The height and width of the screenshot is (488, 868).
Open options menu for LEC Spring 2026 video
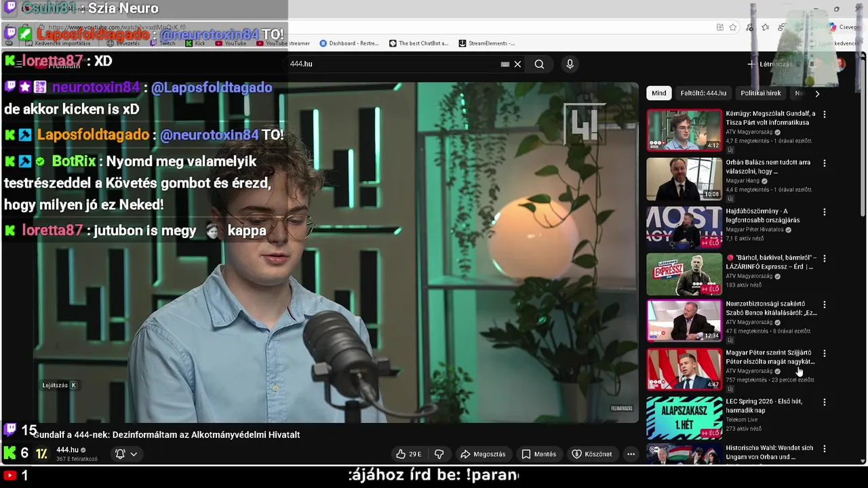(x=825, y=402)
